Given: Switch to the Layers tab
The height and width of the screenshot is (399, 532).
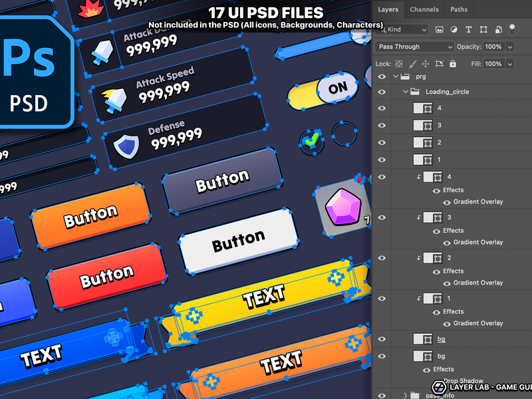Looking at the screenshot, I should [x=388, y=9].
